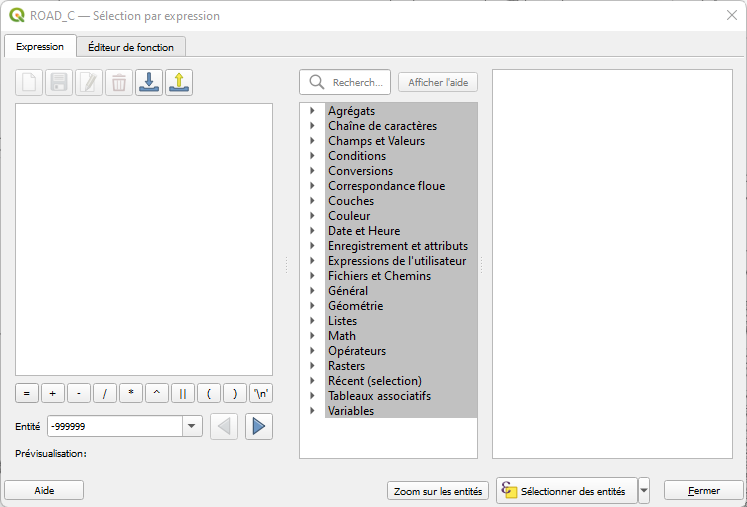Click the Afficher l'aide button
The image size is (747, 507).
tap(438, 82)
